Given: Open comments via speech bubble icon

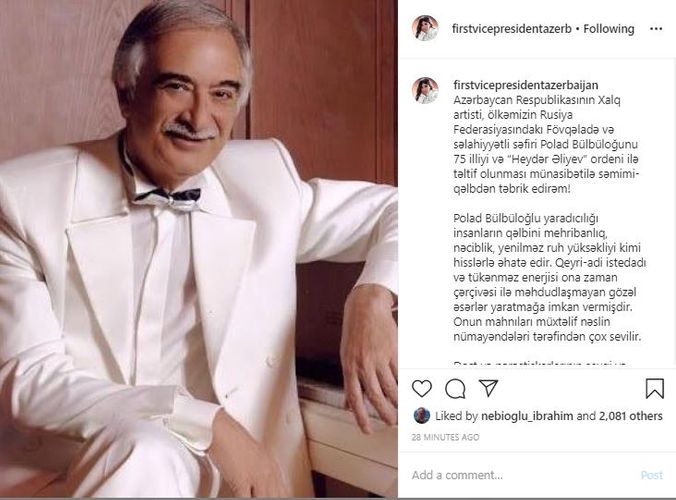Looking at the screenshot, I should click(455, 388).
